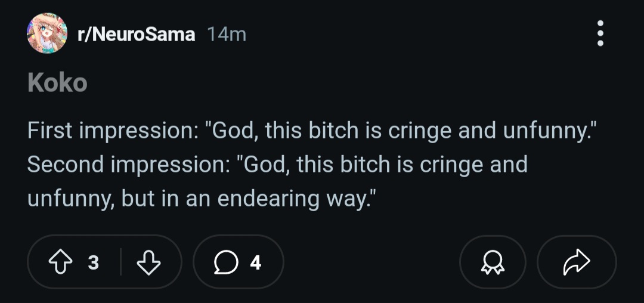
Task: Give an award using the ribbon icon
Action: coord(493,262)
